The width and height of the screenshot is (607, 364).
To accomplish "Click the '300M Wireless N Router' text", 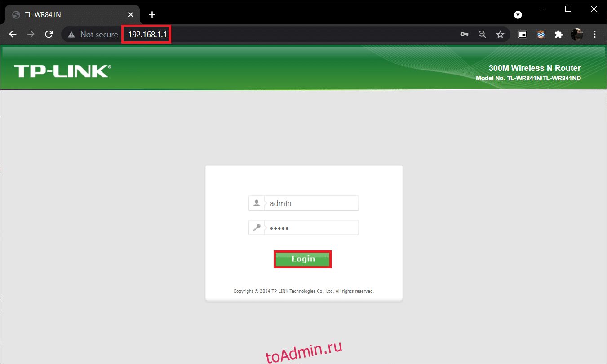I will [x=535, y=68].
